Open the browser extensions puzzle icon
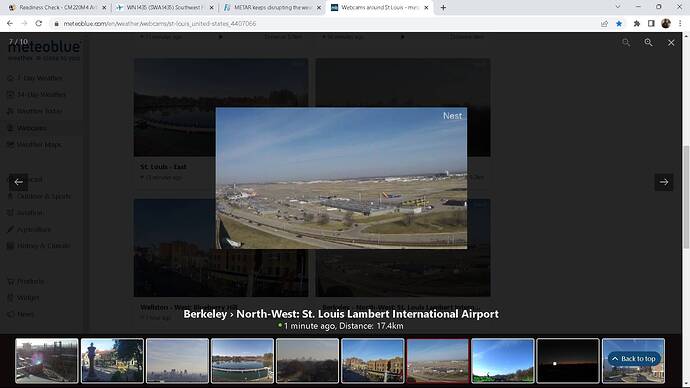This screenshot has width=690, height=388. pos(636,23)
